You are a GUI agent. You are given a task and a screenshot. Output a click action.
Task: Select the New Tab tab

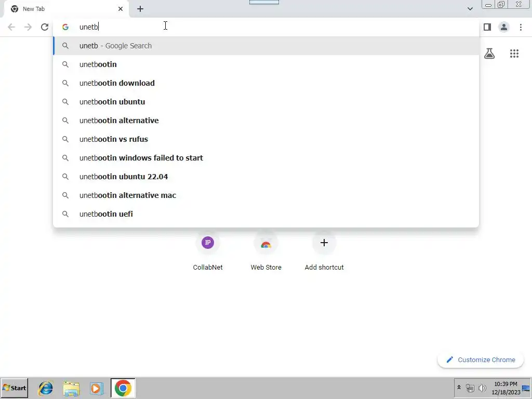point(66,9)
